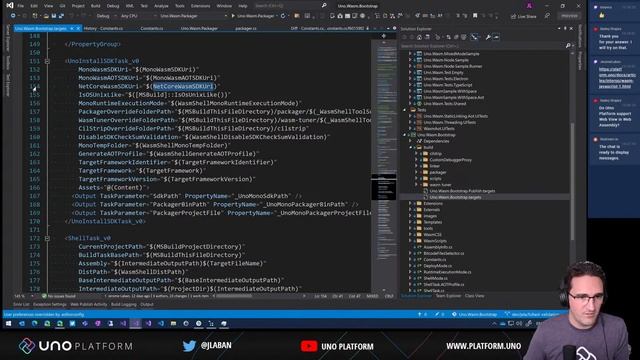640x360 pixels.
Task: Click the Uno.Wasm.Bootstrap repository status item
Action: (475, 314)
